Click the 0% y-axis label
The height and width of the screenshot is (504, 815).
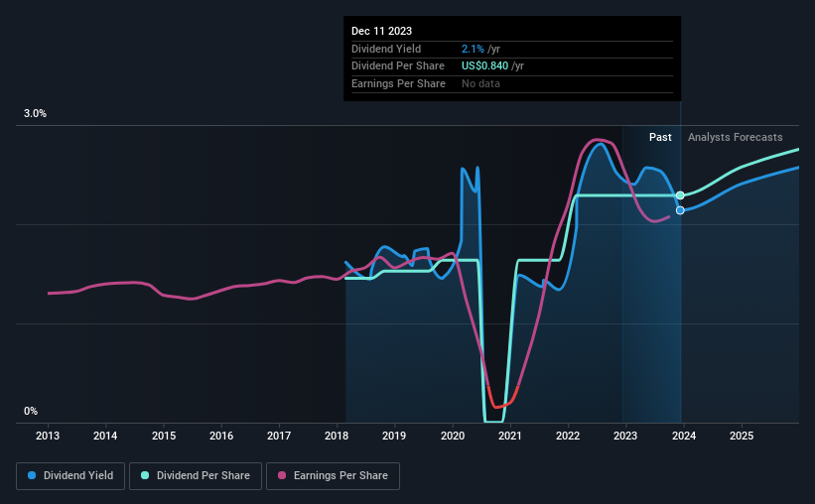tap(31, 411)
